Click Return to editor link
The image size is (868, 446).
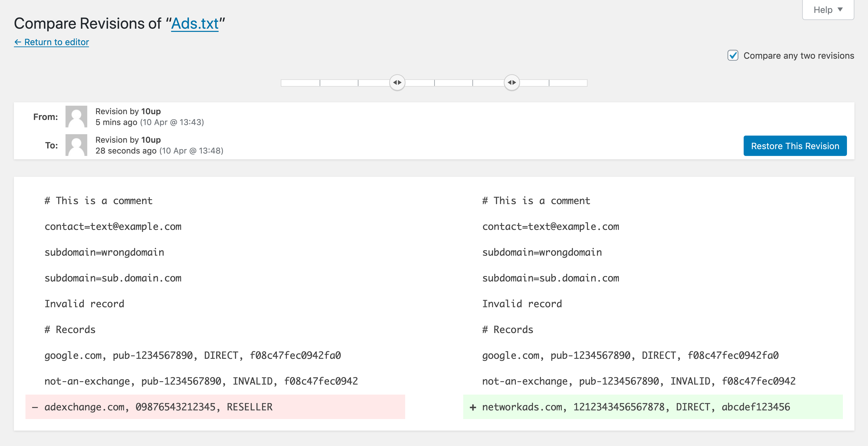click(x=52, y=42)
